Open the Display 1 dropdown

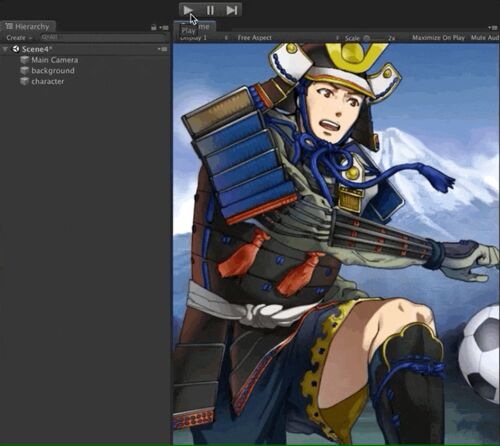tap(203, 38)
